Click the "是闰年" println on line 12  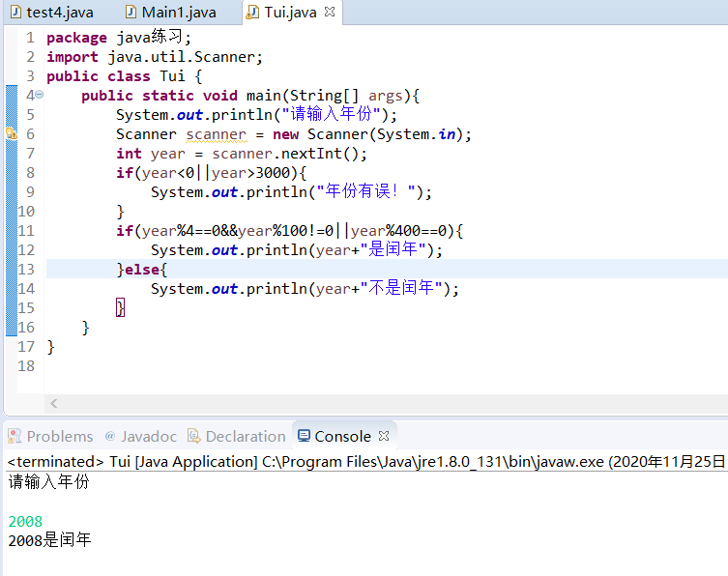297,250
